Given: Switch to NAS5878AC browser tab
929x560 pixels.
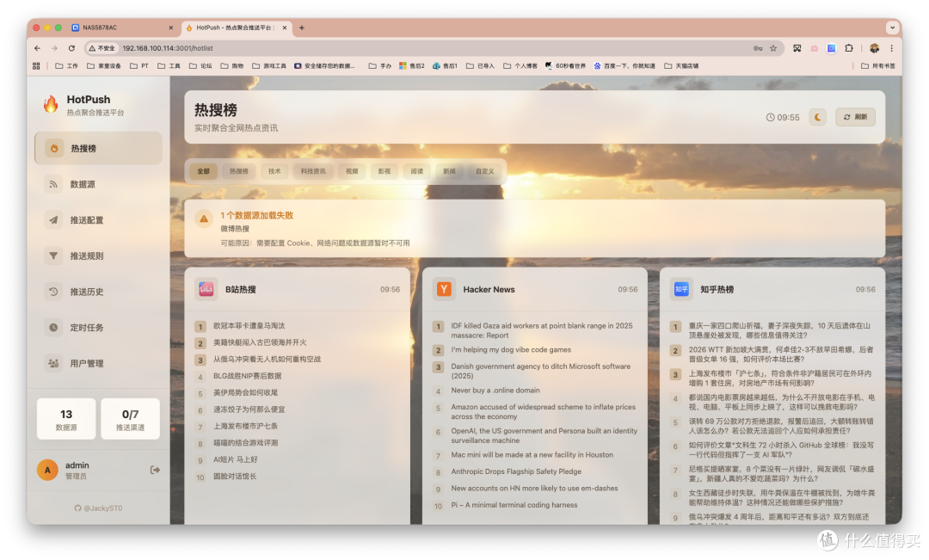Looking at the screenshot, I should click(x=123, y=28).
